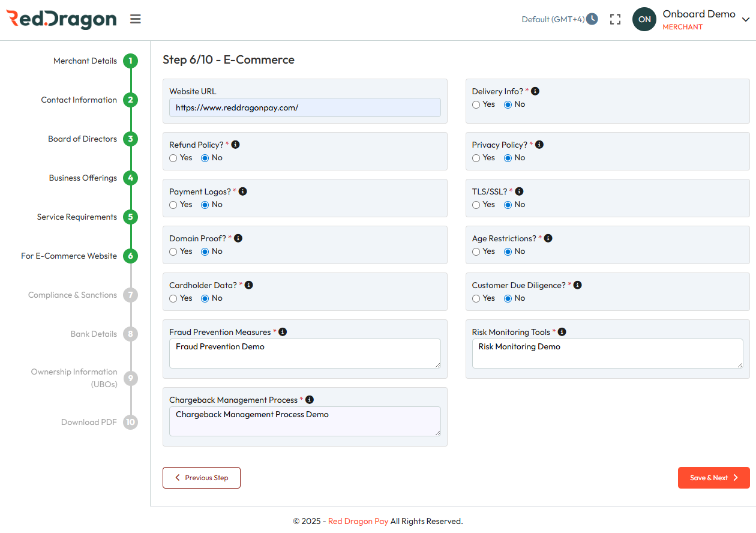Choose Yes for Privacy Policy
The image size is (756, 533).
(476, 158)
